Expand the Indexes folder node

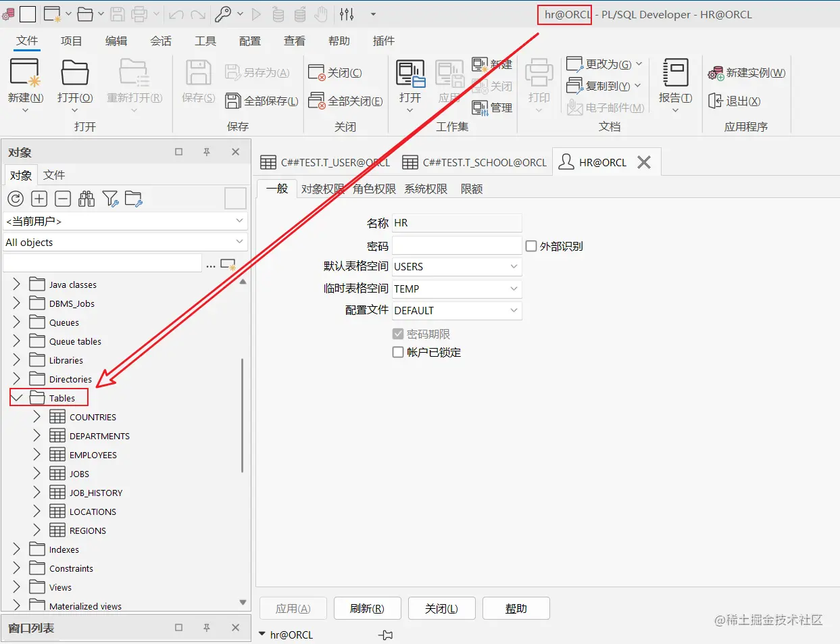pyautogui.click(x=17, y=549)
